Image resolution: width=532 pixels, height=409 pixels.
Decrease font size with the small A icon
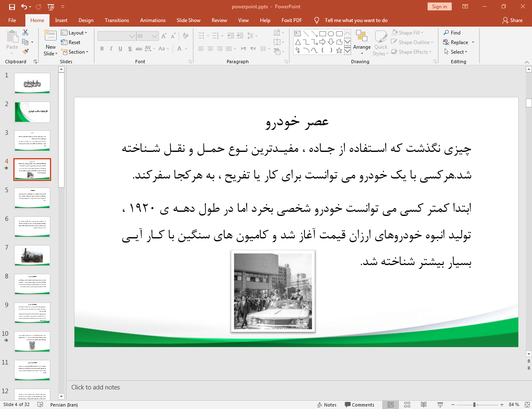point(173,36)
